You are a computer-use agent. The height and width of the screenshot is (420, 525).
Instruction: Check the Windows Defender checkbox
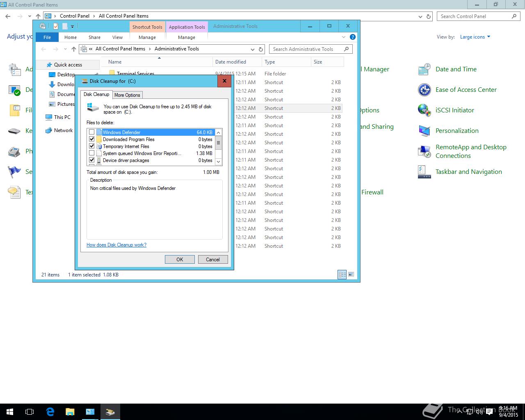[92, 132]
